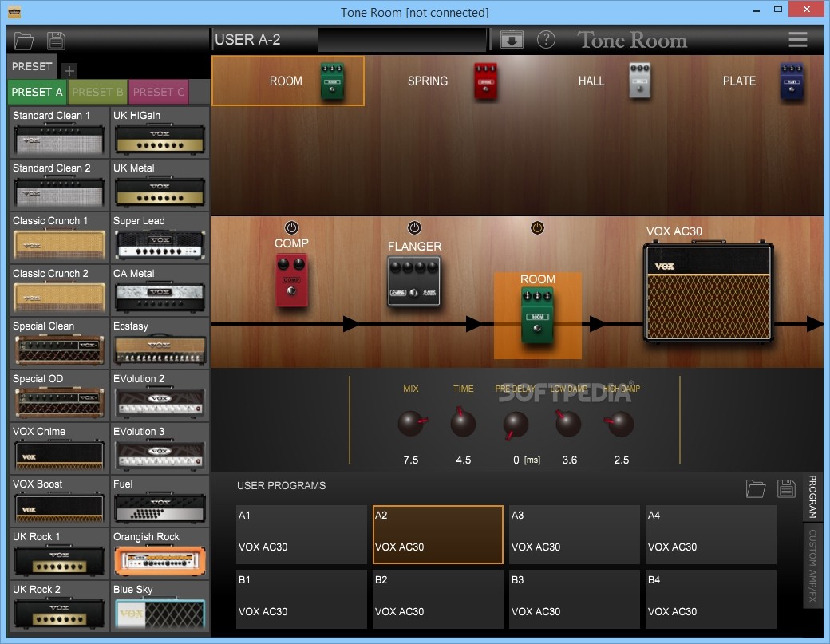The height and width of the screenshot is (644, 830).
Task: Toggle FLANGER pedal power button
Action: tap(414, 227)
